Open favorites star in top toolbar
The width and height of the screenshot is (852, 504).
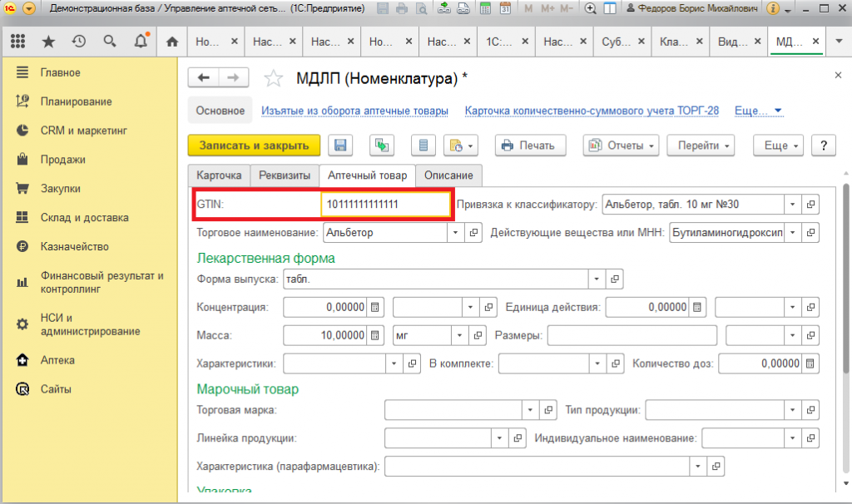click(48, 42)
